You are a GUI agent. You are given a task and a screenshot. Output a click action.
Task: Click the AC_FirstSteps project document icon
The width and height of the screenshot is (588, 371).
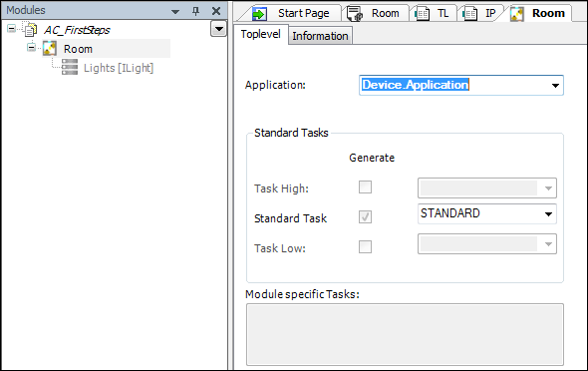point(30,29)
